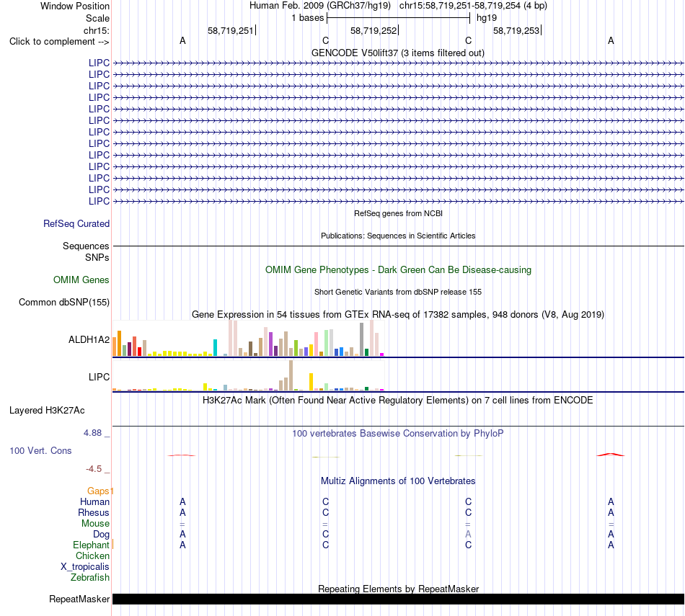
Task: Select the Elephant alignment row label
Action: (x=91, y=545)
